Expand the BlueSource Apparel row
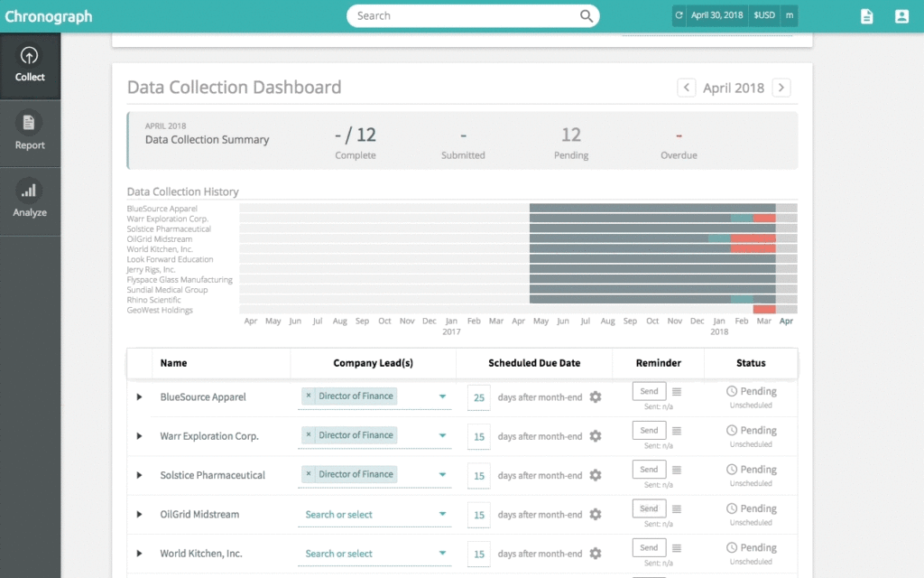Image resolution: width=924 pixels, height=578 pixels. 140,396
